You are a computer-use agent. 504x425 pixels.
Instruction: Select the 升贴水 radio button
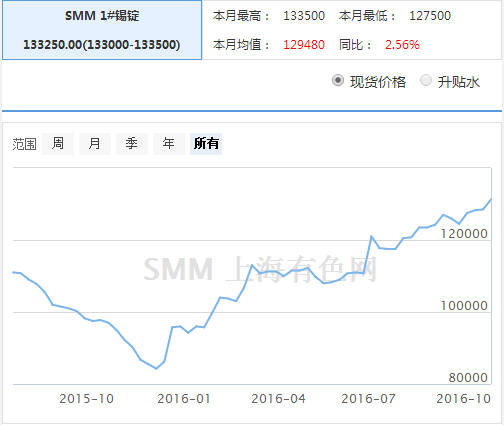(x=426, y=81)
